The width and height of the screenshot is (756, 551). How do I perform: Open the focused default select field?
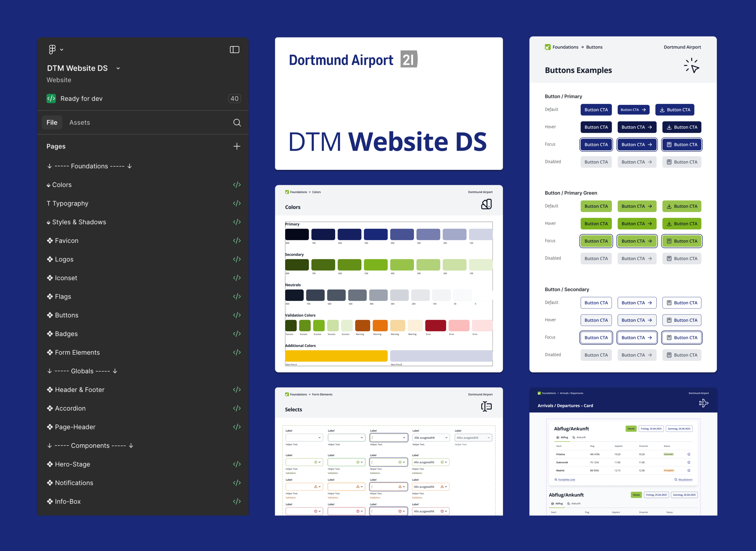[x=389, y=438]
